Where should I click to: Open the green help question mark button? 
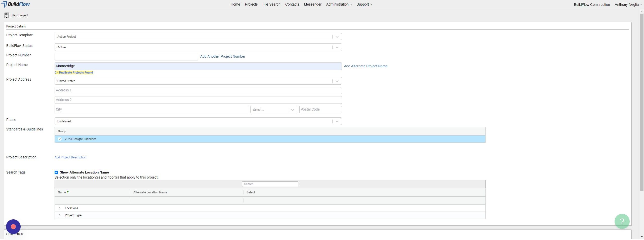622,221
